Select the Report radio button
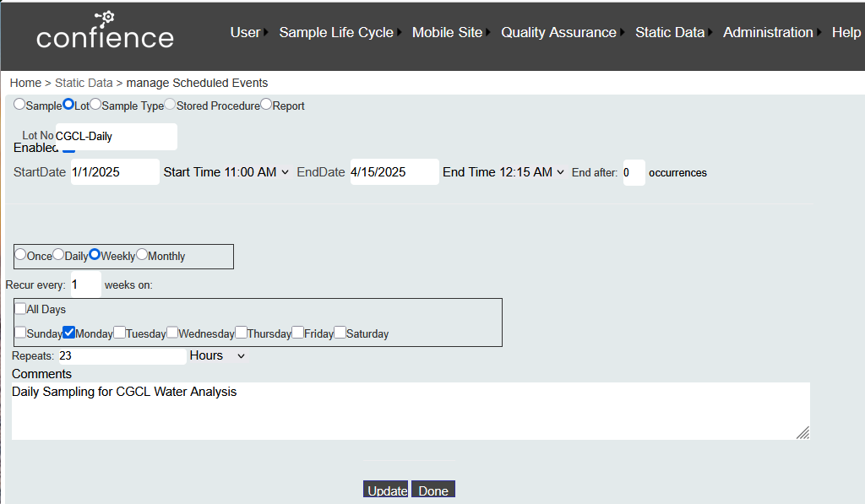Viewport: 865px width, 504px height. pyautogui.click(x=266, y=104)
